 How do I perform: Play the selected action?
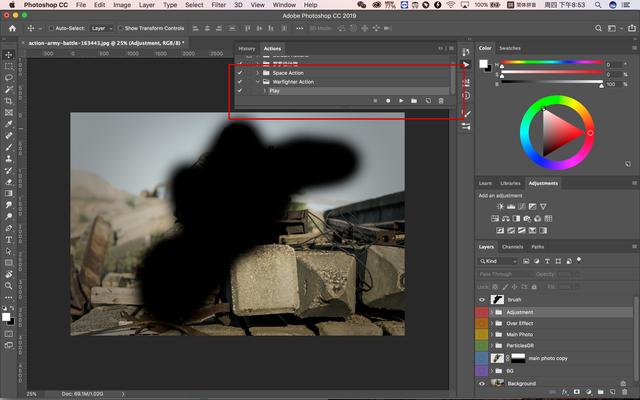(x=401, y=101)
